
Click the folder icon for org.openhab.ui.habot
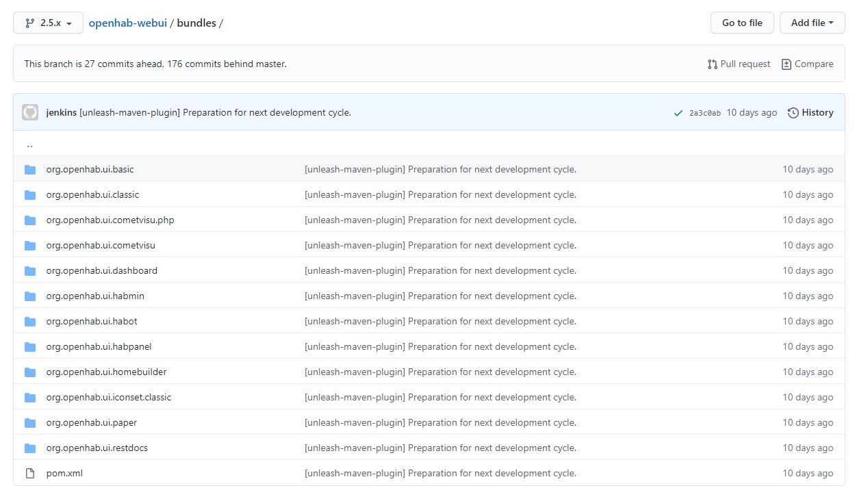click(x=30, y=321)
